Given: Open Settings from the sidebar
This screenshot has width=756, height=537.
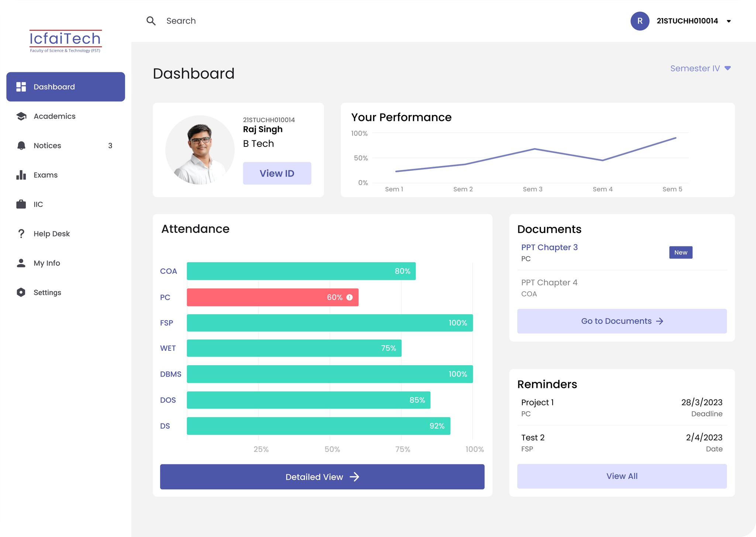Looking at the screenshot, I should (x=66, y=292).
